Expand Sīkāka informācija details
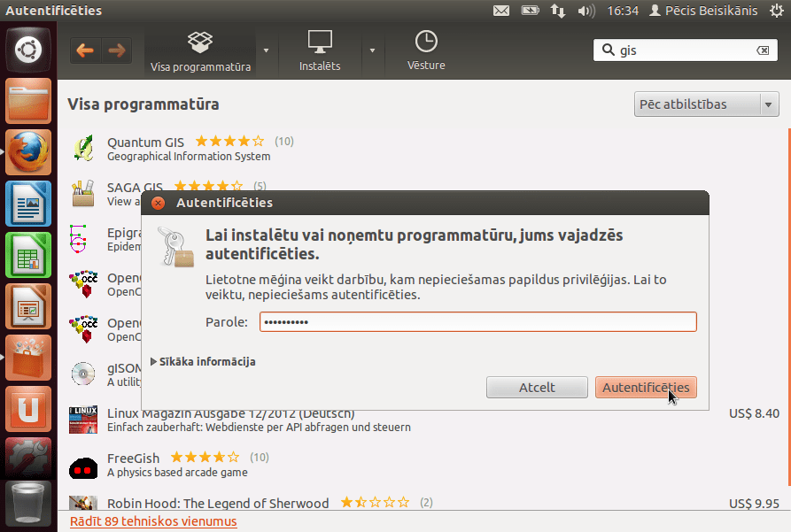Image resolution: width=791 pixels, height=532 pixels. click(204, 361)
